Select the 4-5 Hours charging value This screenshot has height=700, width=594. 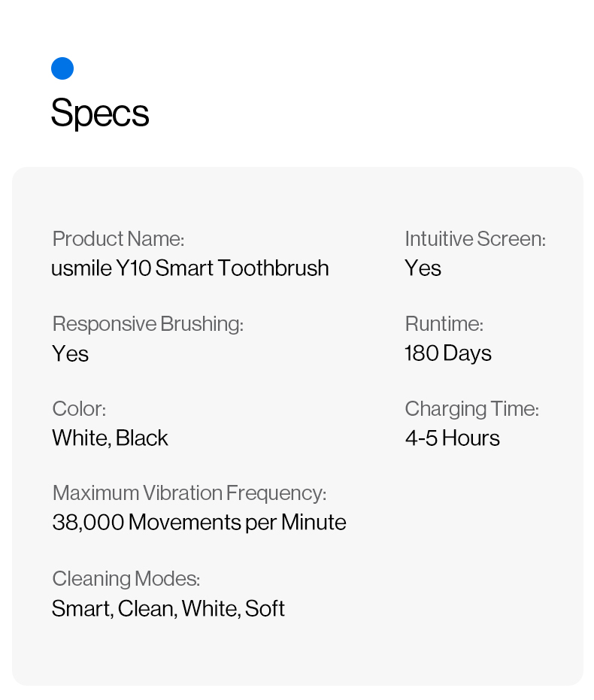click(452, 438)
